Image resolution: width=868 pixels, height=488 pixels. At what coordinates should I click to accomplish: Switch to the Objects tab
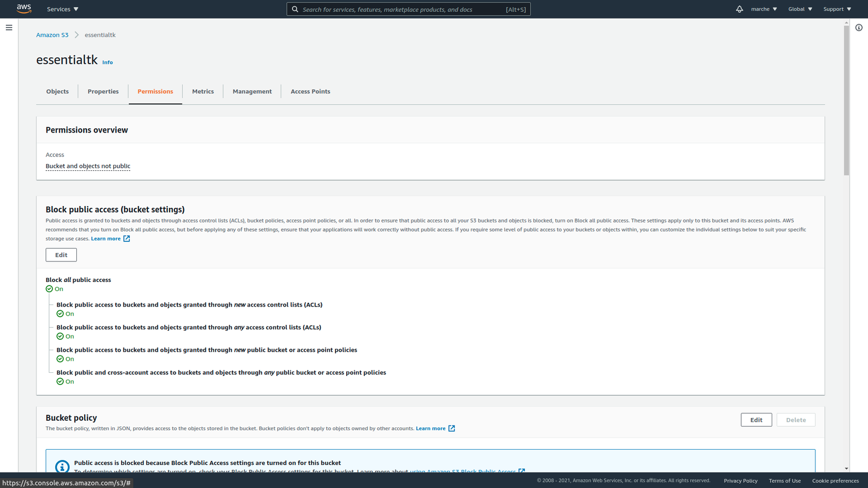(x=57, y=91)
